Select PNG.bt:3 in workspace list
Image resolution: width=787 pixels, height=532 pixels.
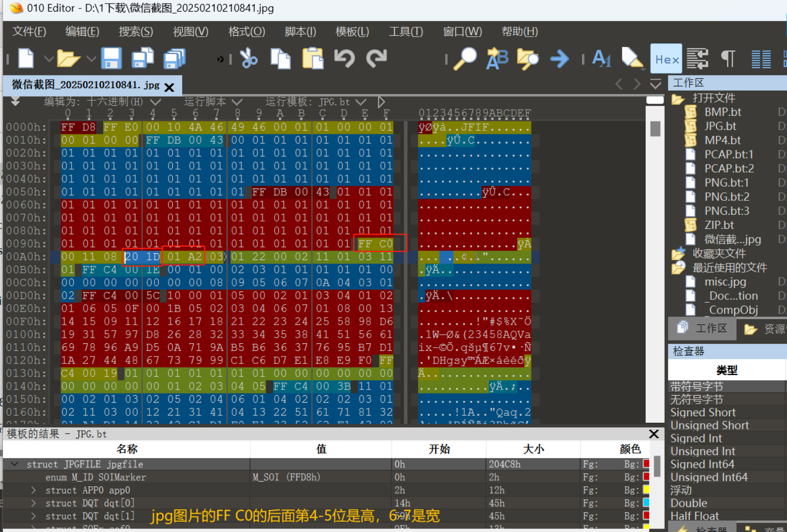(727, 210)
